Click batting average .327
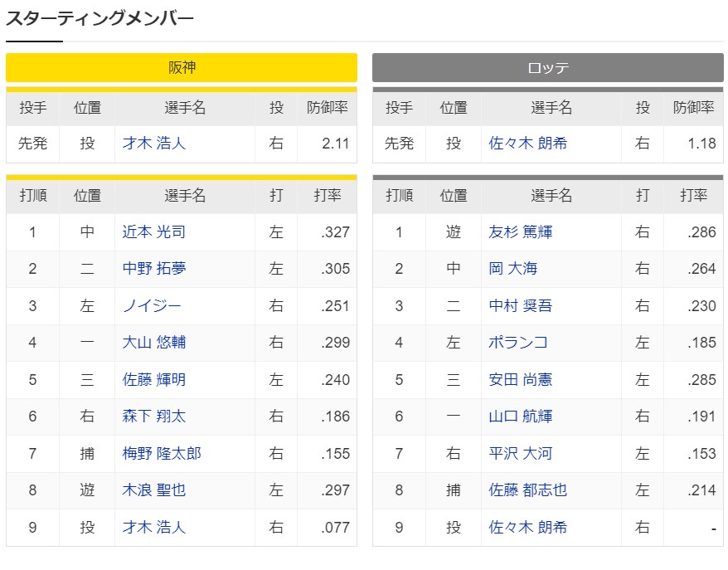The height and width of the screenshot is (570, 728). [335, 231]
